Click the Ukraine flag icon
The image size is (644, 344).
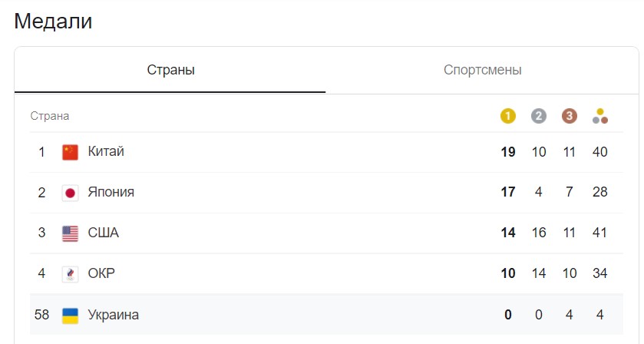(x=70, y=316)
